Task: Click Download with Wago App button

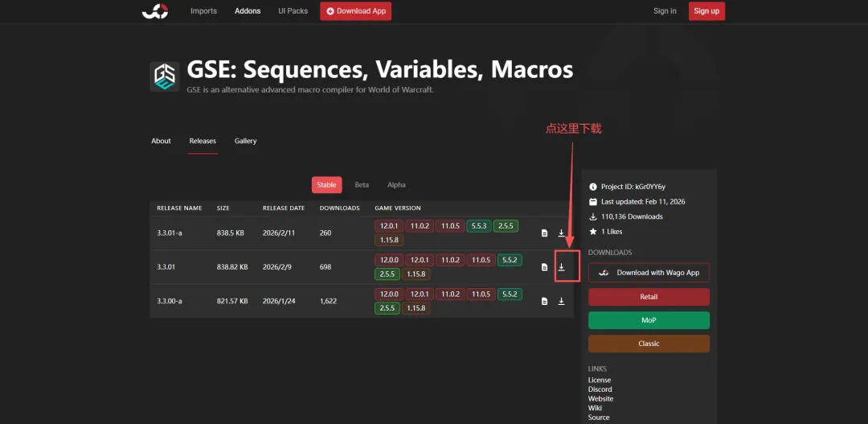Action: [x=649, y=273]
